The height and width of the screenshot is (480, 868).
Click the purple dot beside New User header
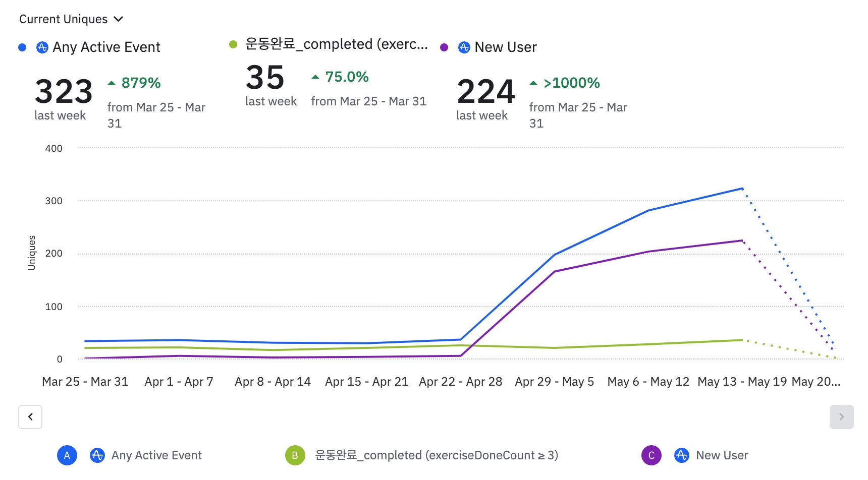(x=444, y=47)
